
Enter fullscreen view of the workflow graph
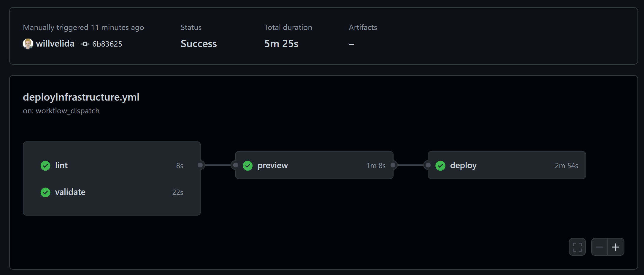click(577, 247)
